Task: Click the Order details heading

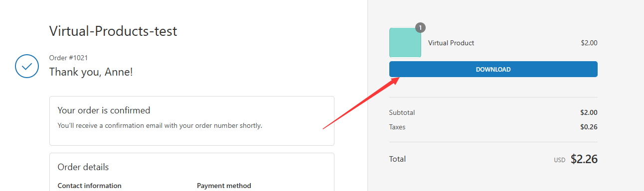Action: pyautogui.click(x=83, y=167)
